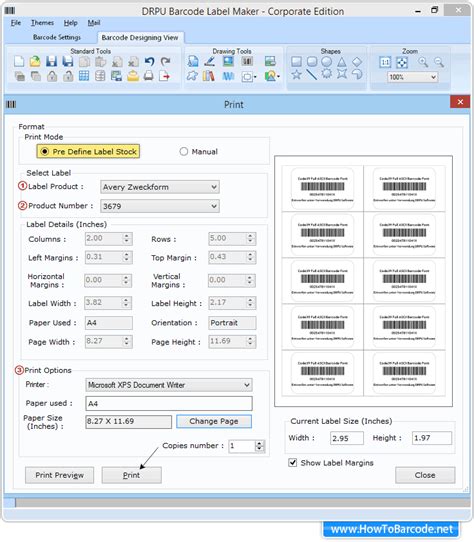Choose the Triangle shape
Viewport: 474px width, 542px height.
coord(342,62)
